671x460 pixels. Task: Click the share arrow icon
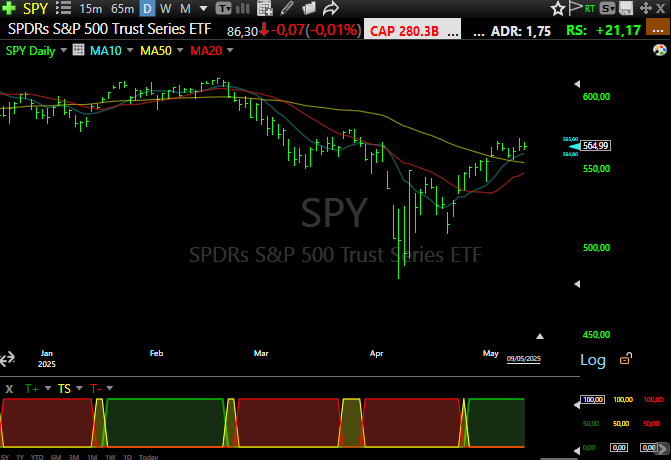330,8
